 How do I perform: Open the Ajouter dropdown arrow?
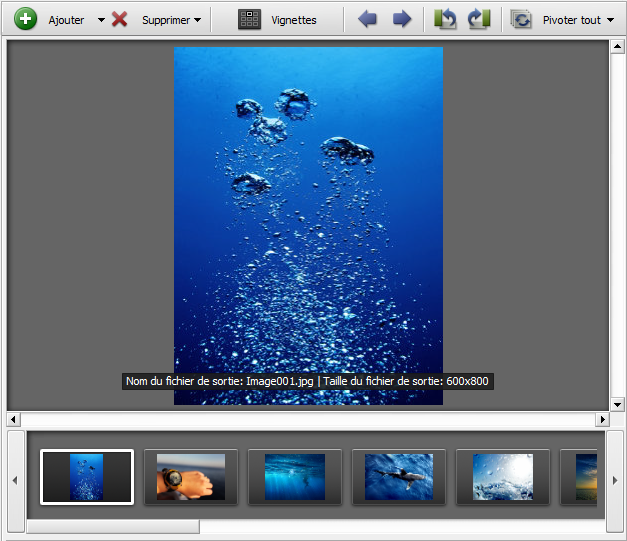click(101, 20)
